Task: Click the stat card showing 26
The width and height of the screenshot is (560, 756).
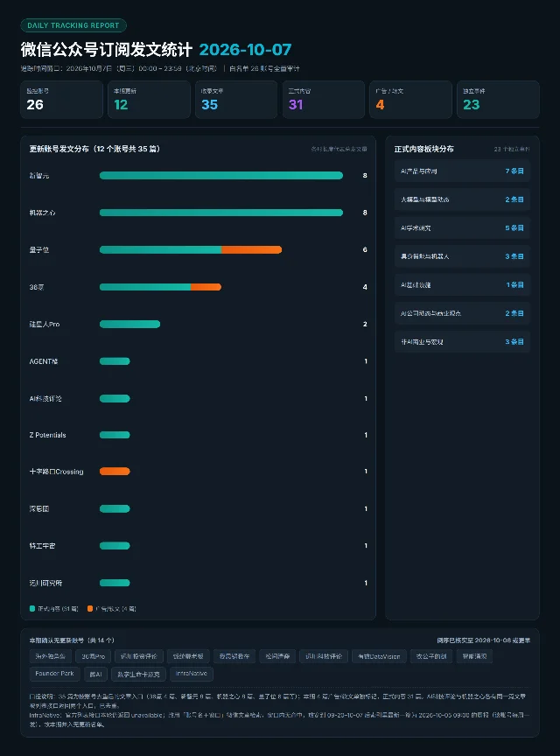Action: 62,100
